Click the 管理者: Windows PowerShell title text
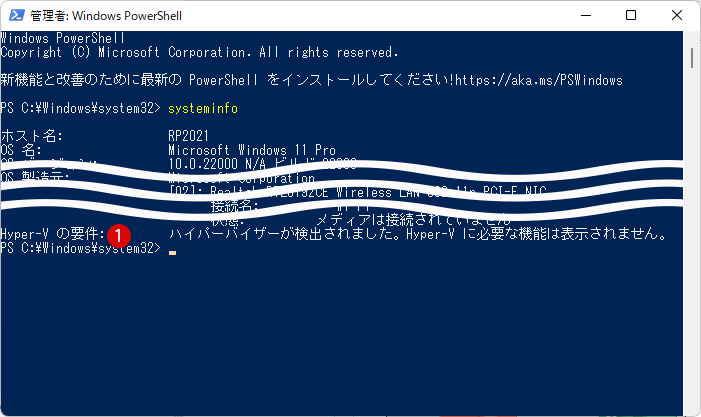Screen dimensions: 701x417 (x=106, y=16)
